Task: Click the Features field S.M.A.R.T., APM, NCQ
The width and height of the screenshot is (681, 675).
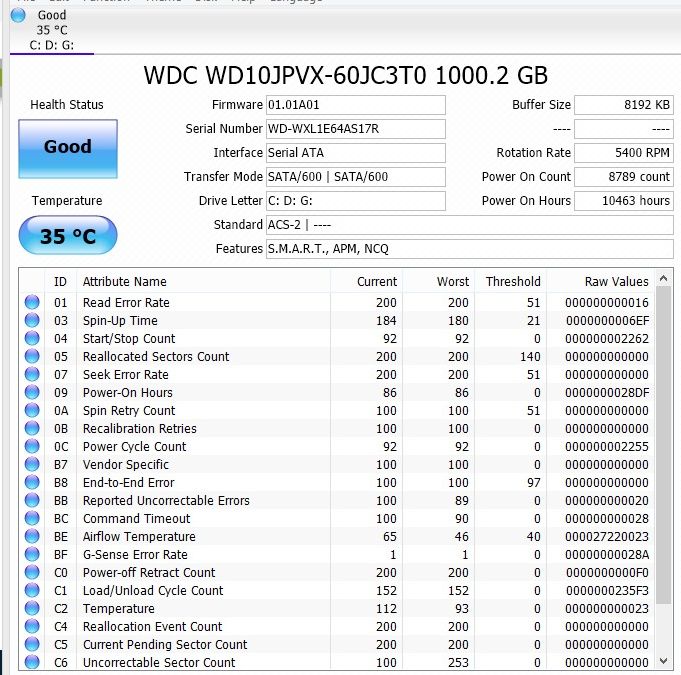Action: [469, 249]
